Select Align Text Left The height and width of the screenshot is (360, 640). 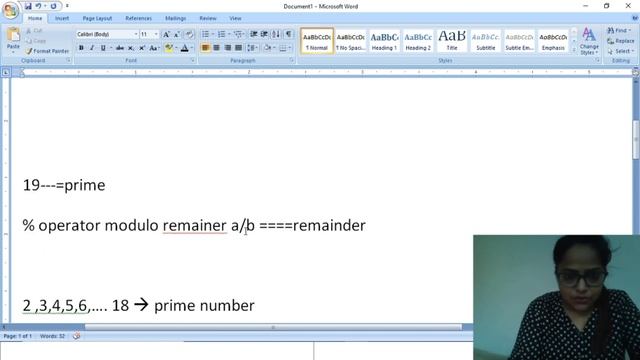coord(205,48)
